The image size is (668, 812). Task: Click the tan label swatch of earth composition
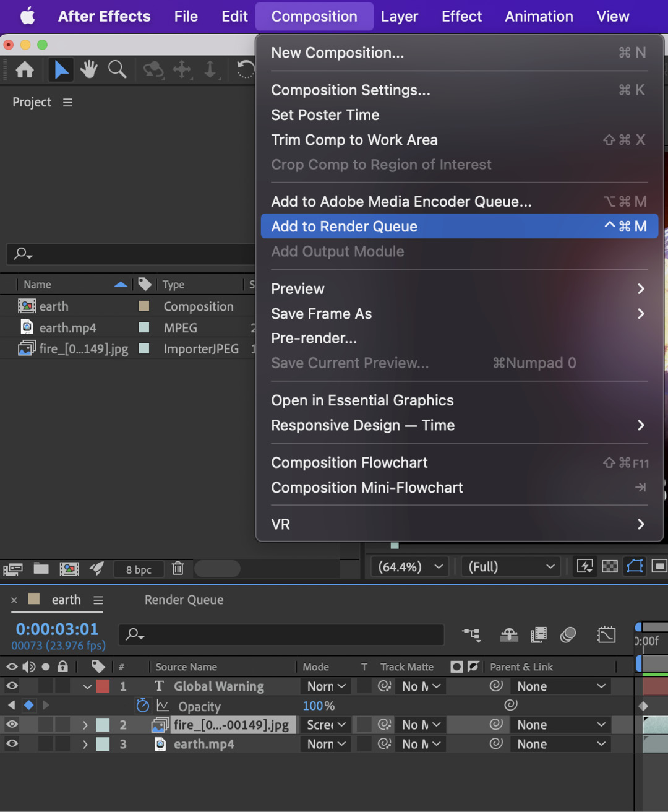pos(144,306)
